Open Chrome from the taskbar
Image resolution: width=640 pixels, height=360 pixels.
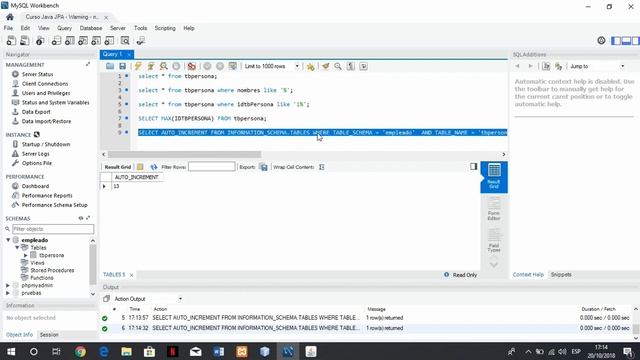pyautogui.click(x=80, y=351)
